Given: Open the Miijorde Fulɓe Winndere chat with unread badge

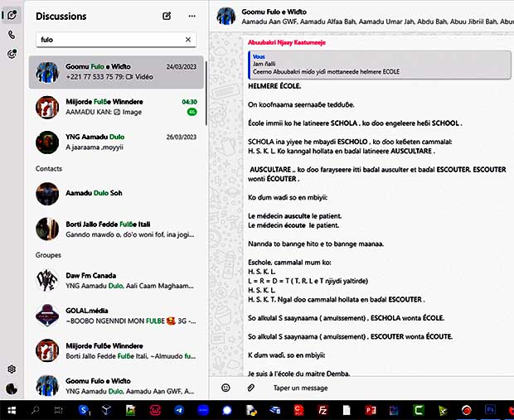Looking at the screenshot, I should [116, 107].
